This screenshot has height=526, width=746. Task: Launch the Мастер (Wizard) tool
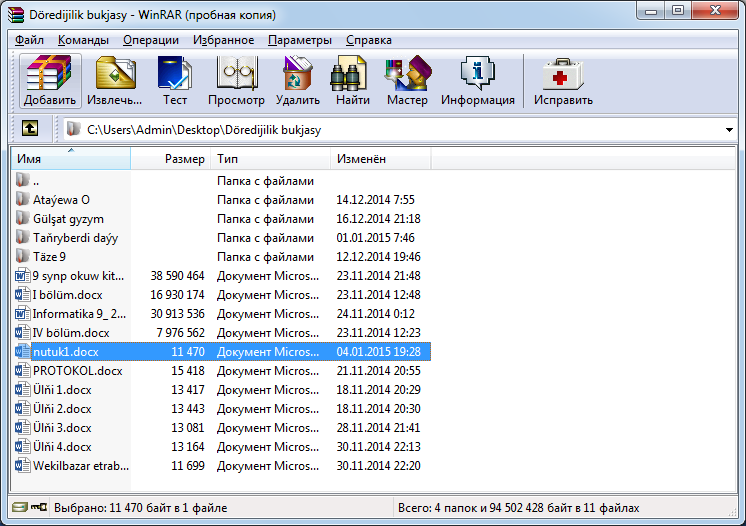[x=407, y=80]
